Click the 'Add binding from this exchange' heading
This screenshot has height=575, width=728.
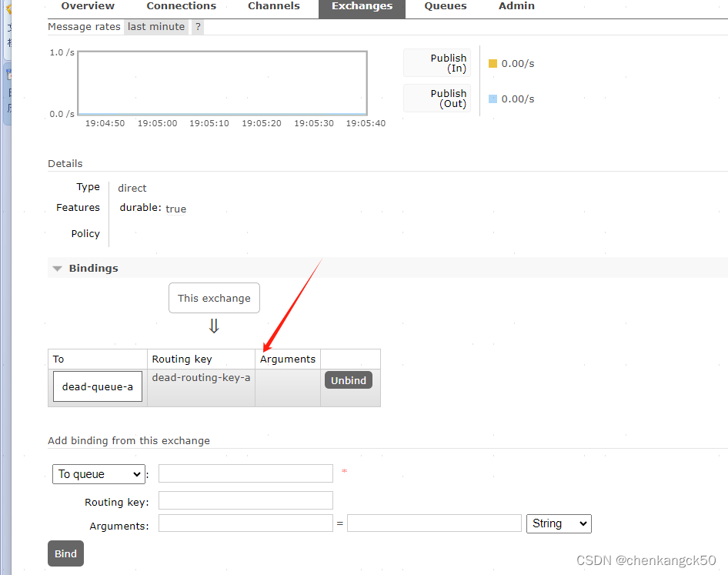point(129,440)
